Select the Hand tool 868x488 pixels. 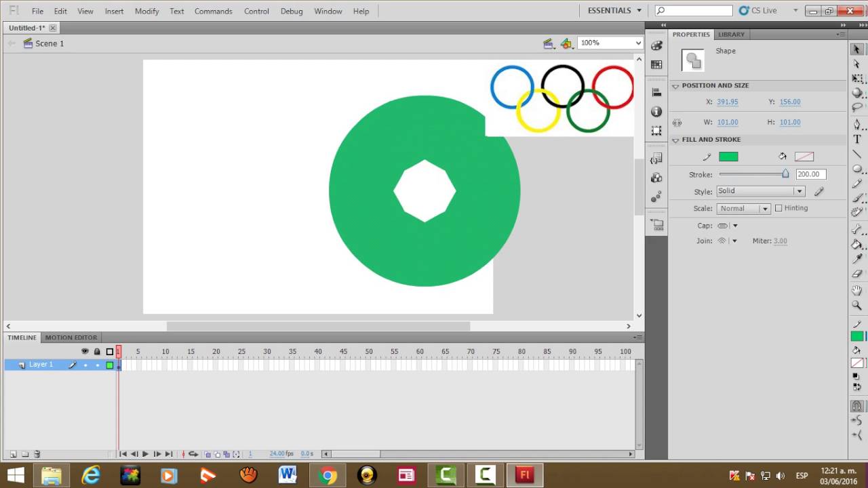tap(857, 291)
